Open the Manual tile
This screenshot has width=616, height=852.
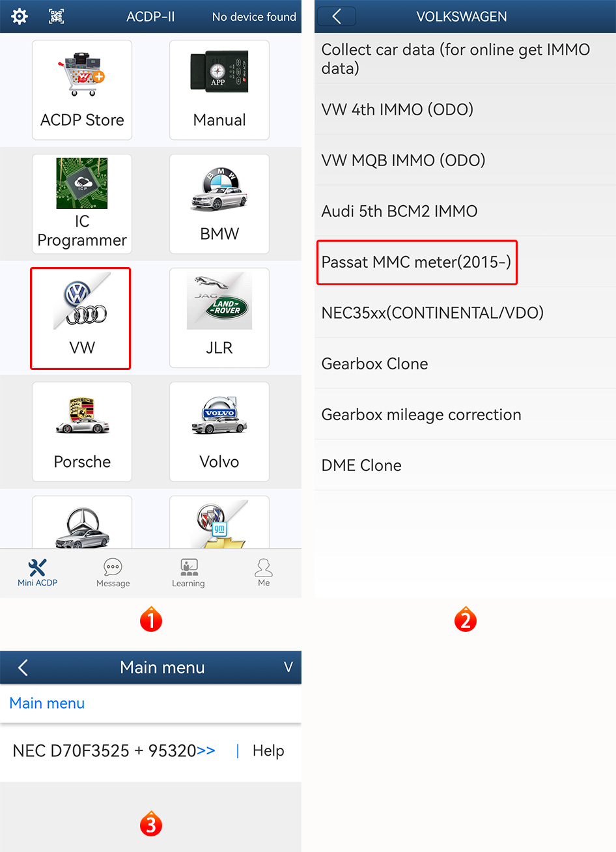(219, 90)
